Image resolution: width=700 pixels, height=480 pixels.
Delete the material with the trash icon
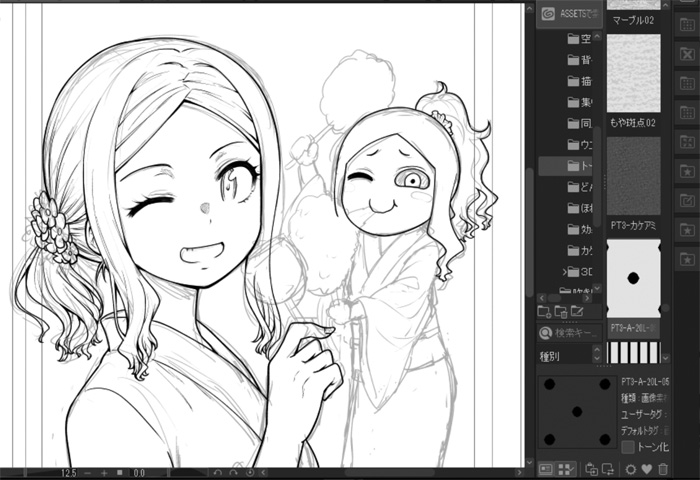[663, 469]
